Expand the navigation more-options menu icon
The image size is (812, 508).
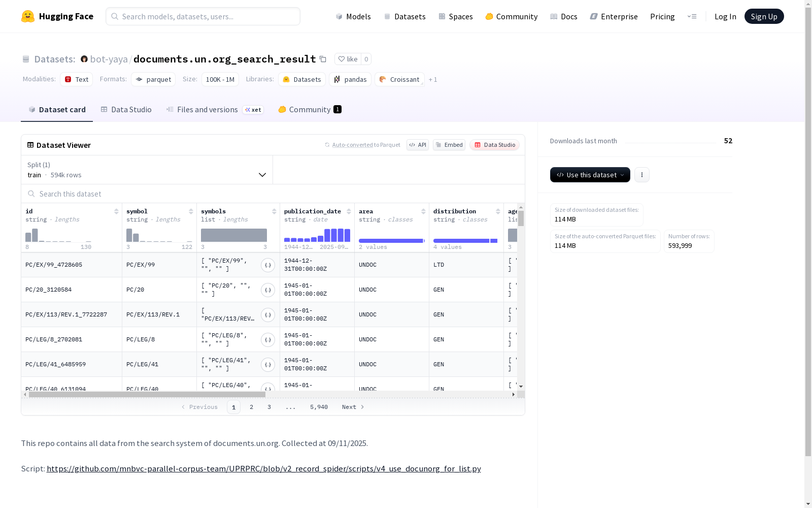[x=692, y=16]
